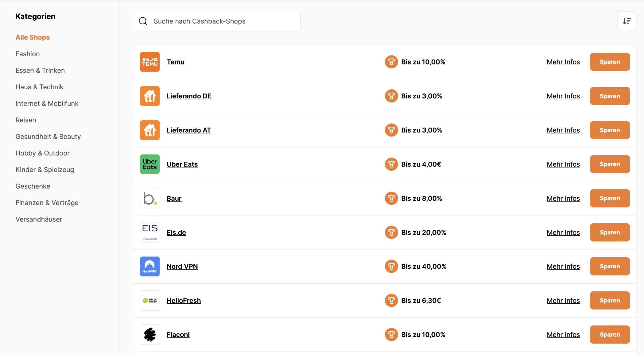Select Hobby & Outdoor category

(43, 153)
